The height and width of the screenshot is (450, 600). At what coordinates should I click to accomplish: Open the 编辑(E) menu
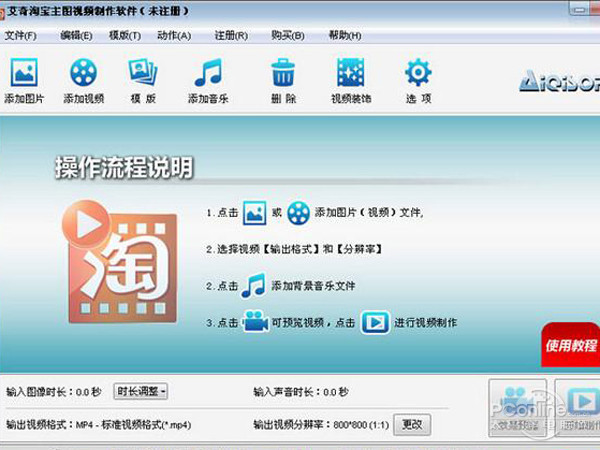(76, 36)
